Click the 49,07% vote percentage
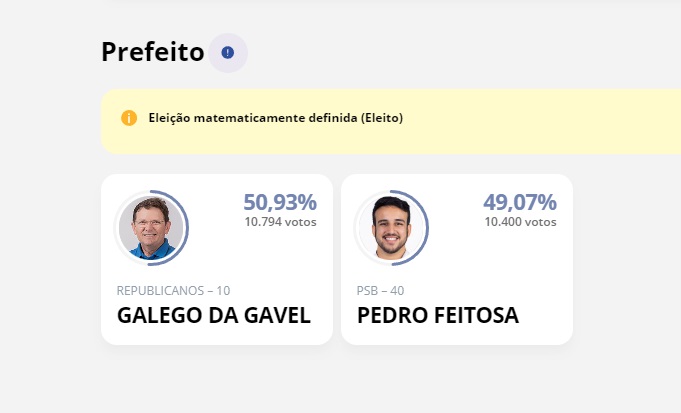The height and width of the screenshot is (413, 681). pyautogui.click(x=520, y=202)
